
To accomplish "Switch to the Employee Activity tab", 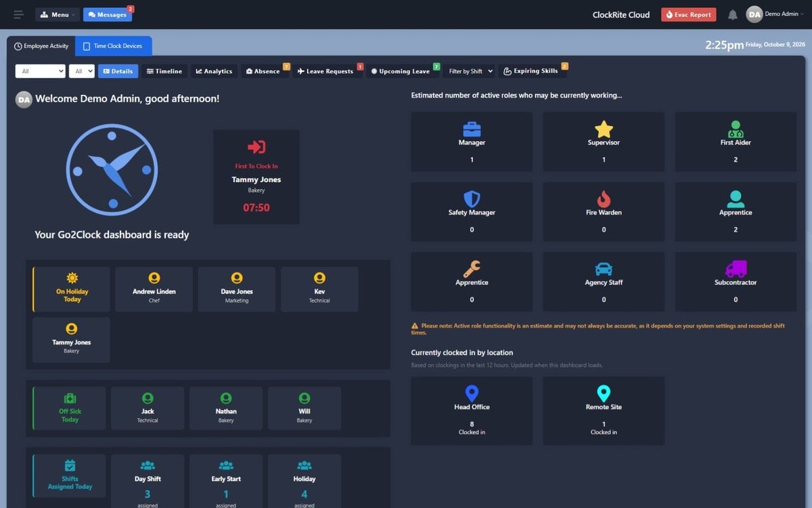I will (41, 46).
